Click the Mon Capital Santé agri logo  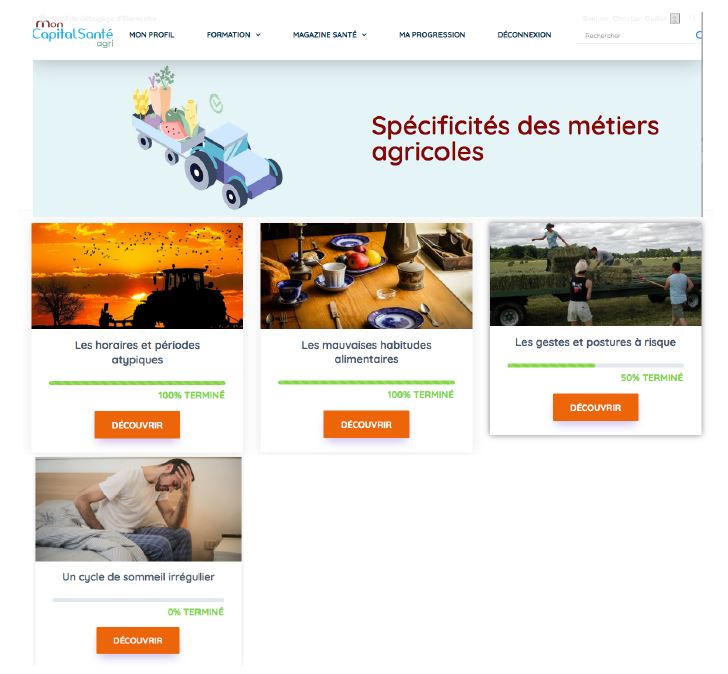pyautogui.click(x=73, y=33)
